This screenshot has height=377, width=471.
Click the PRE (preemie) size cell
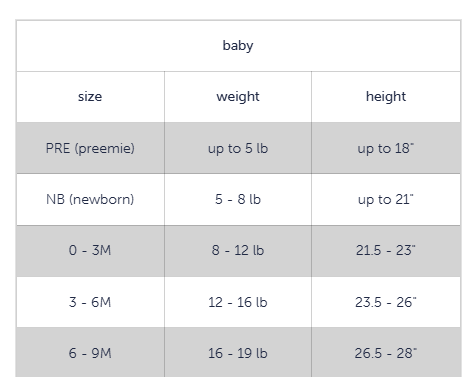coord(90,148)
